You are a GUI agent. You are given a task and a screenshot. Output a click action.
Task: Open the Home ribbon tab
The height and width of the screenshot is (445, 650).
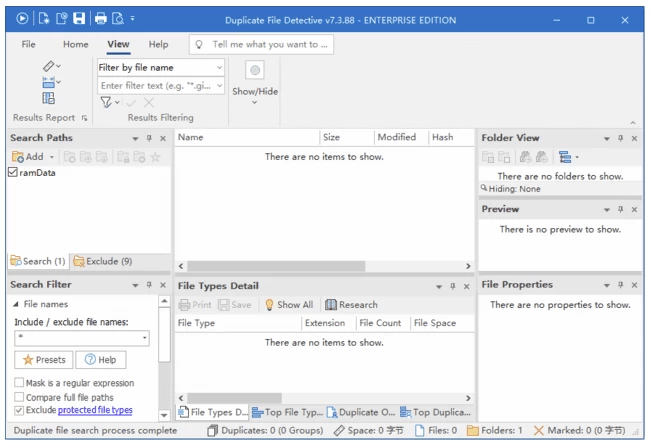(x=75, y=44)
